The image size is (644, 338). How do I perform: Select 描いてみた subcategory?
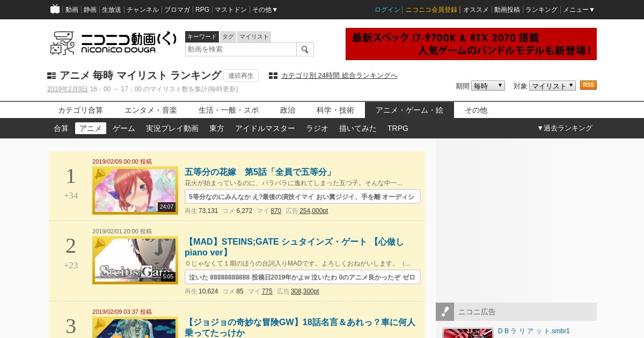(x=358, y=128)
